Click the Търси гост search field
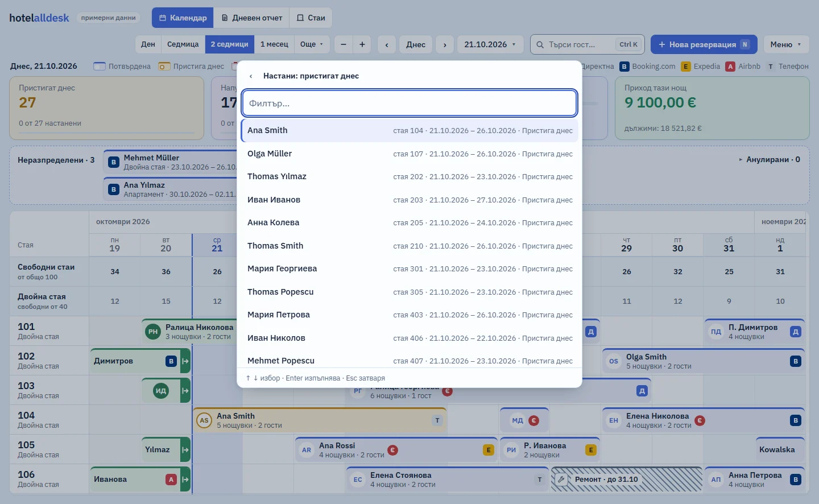819x504 pixels. (x=587, y=44)
